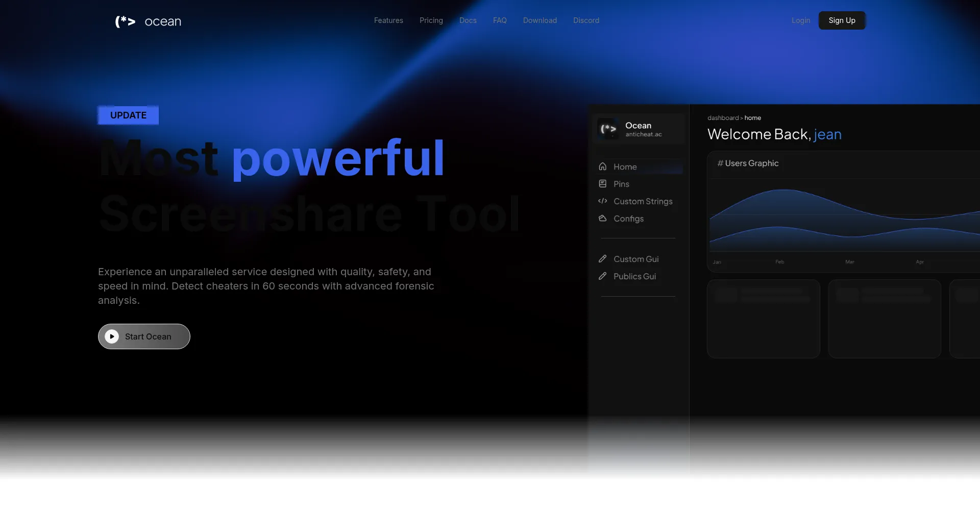Screen dimensions: 980x507
Task: Go to the Pricing page
Action: coord(431,20)
